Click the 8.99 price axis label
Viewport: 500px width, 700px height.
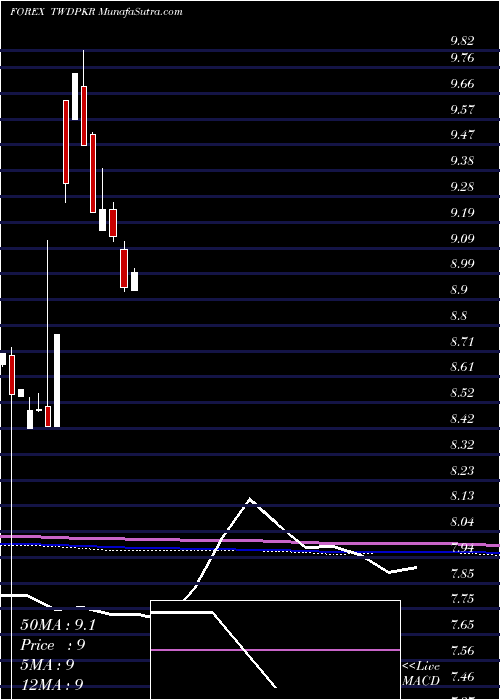tap(462, 264)
